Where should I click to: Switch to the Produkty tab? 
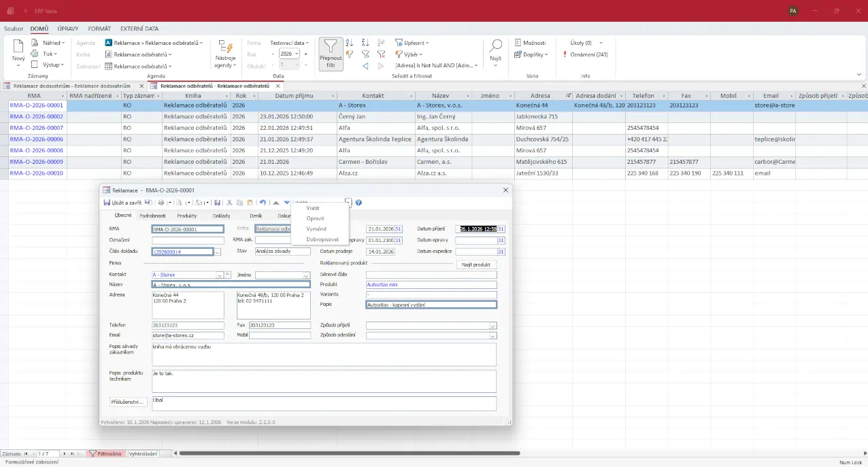(186, 215)
